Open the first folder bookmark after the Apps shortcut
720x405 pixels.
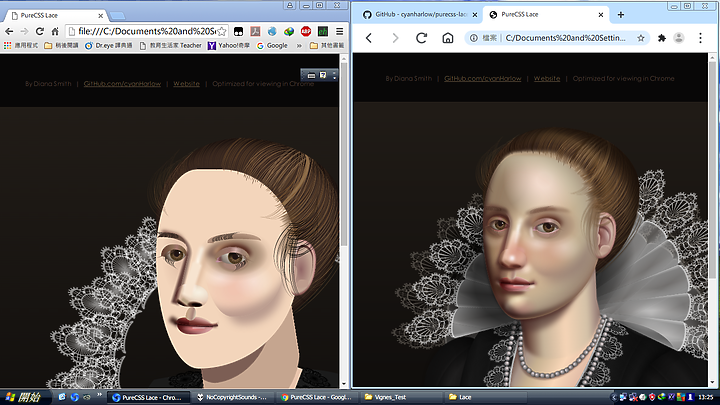click(61, 45)
